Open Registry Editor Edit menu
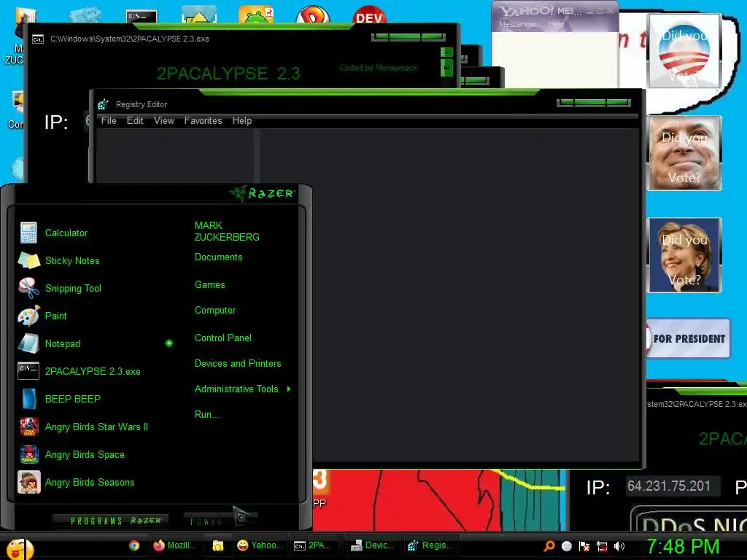This screenshot has height=560, width=747. (135, 120)
